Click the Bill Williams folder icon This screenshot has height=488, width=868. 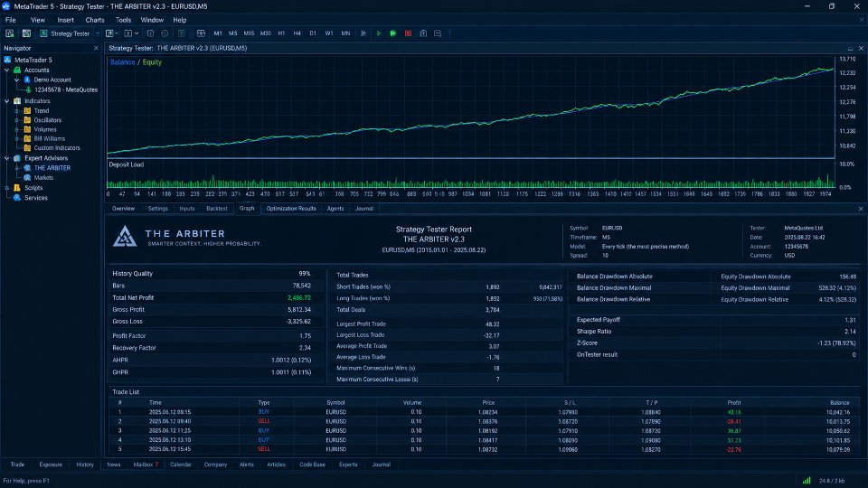point(27,139)
